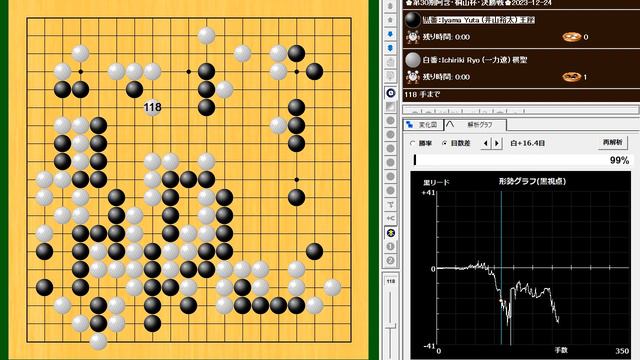Click the 350 axis value in graph
640x360 pixels.
point(622,351)
